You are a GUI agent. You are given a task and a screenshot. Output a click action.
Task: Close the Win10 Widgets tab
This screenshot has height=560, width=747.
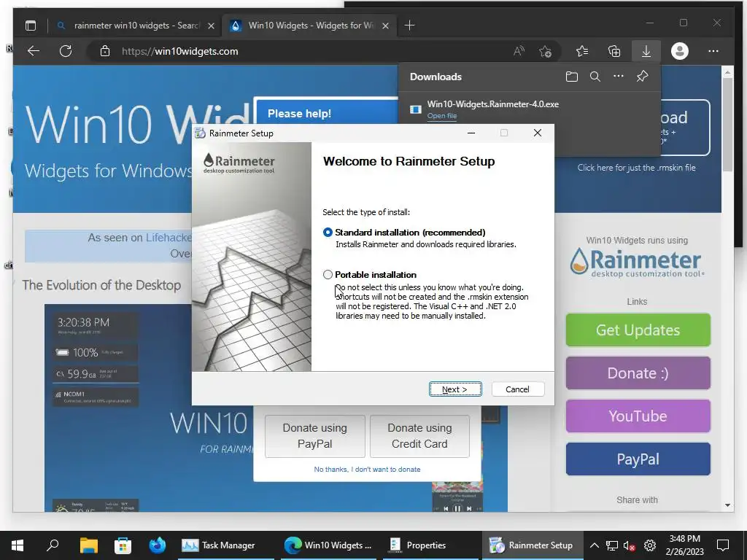(385, 26)
